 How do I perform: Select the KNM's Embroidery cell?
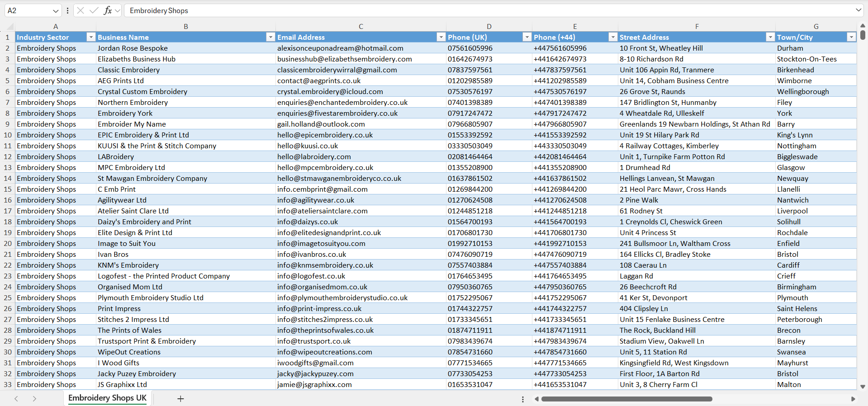coord(186,265)
